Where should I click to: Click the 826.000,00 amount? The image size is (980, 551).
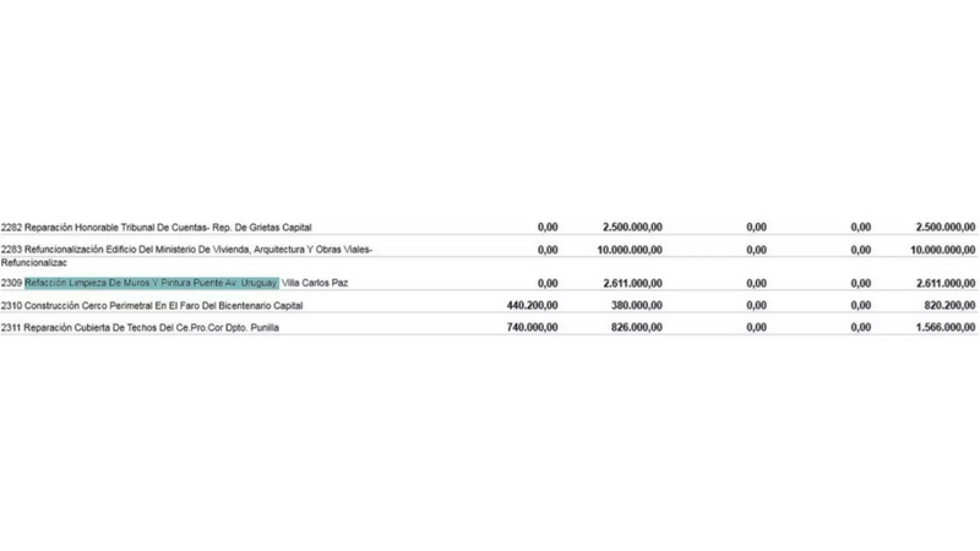[x=636, y=328]
